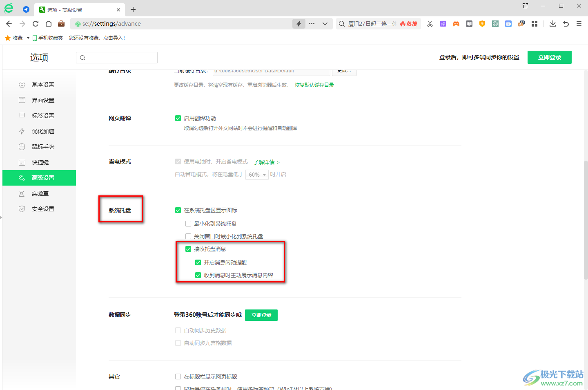Open the downloads arrow icon
Image resolution: width=588 pixels, height=390 pixels.
[x=553, y=24]
